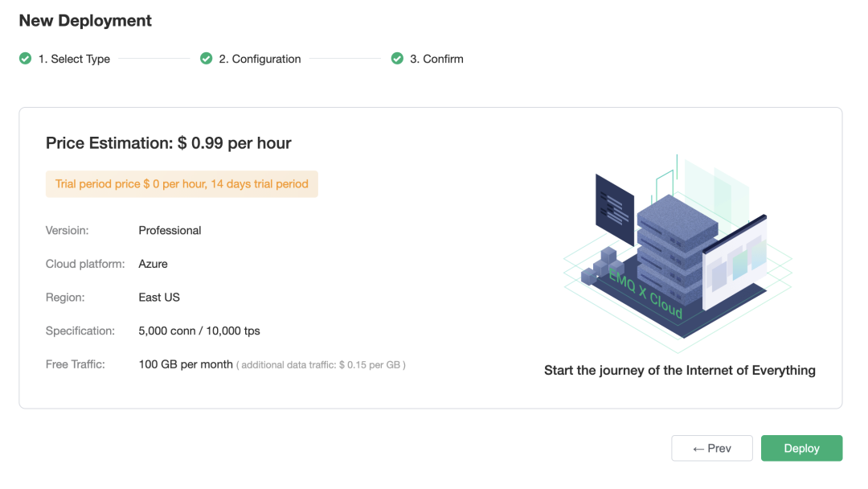This screenshot has width=868, height=489.
Task: Click the Professional version value
Action: [x=170, y=231]
